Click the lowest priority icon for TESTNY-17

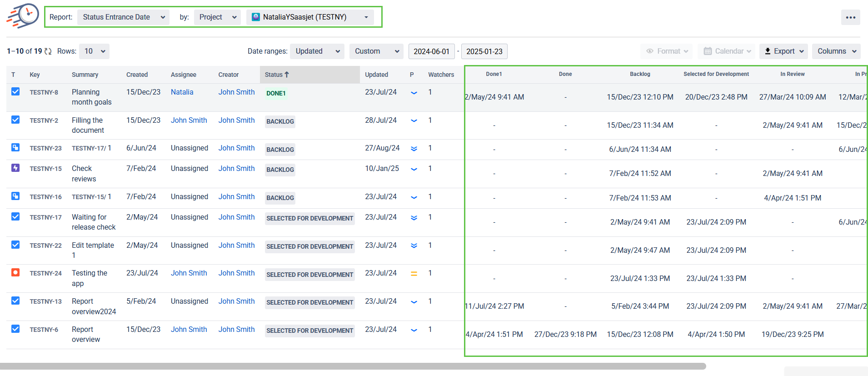414,218
